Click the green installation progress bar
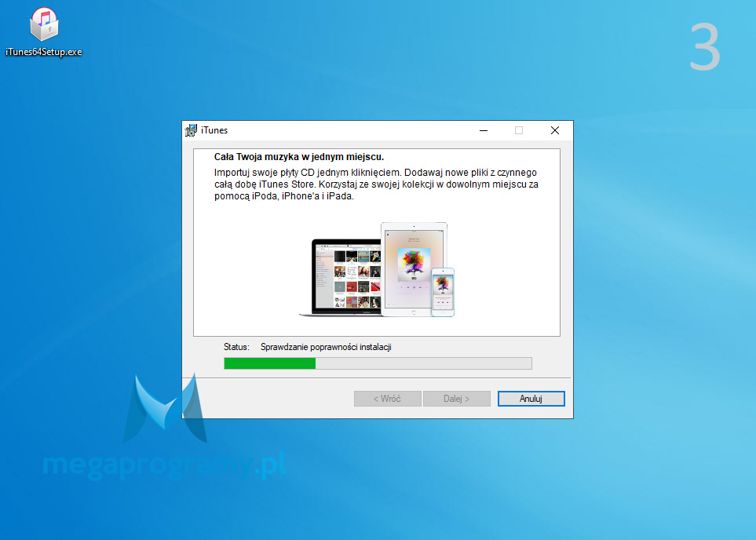Viewport: 756px width, 540px height. point(378,363)
